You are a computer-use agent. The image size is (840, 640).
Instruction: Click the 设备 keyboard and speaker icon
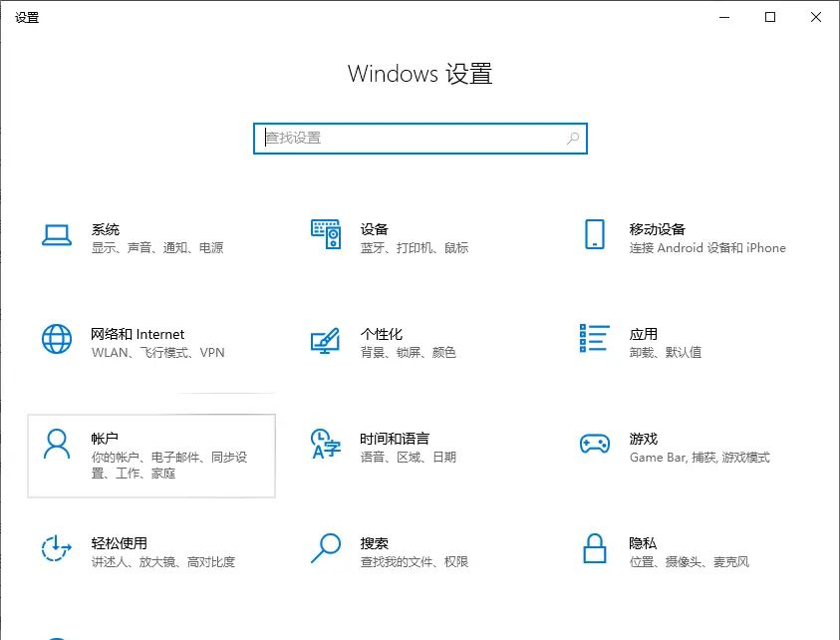coord(326,233)
